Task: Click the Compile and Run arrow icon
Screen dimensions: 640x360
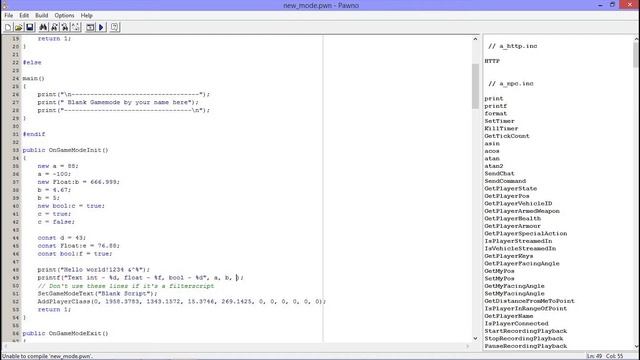Action: coord(101,27)
